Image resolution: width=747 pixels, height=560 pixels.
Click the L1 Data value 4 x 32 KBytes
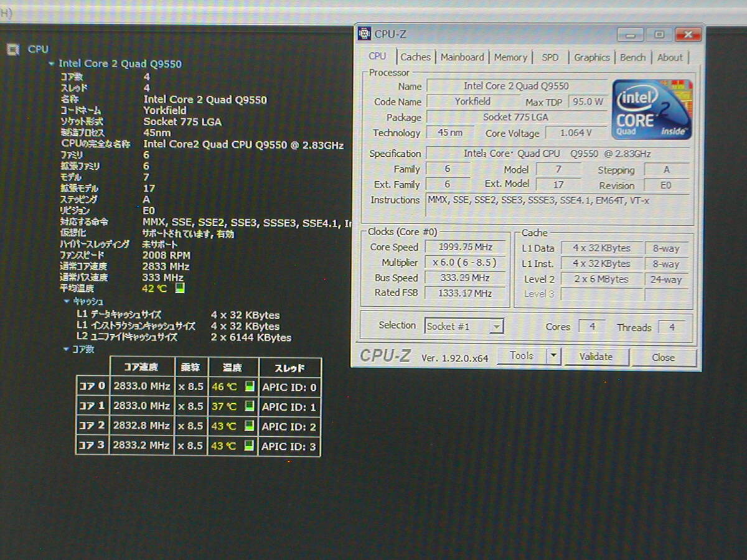tap(601, 248)
